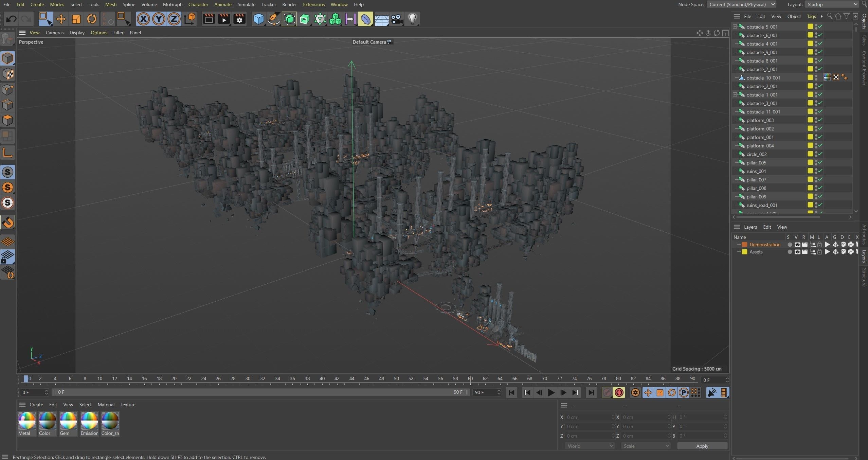Enable Edges mode

point(7,105)
